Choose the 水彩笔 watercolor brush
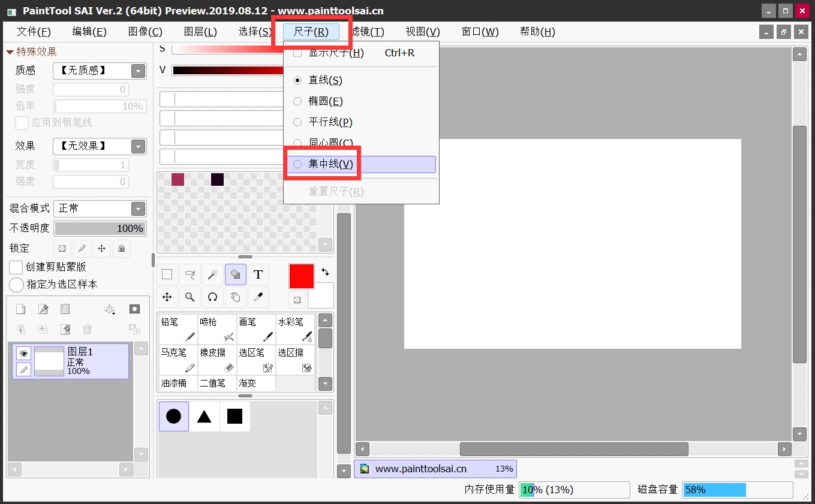815x504 pixels. (295, 329)
